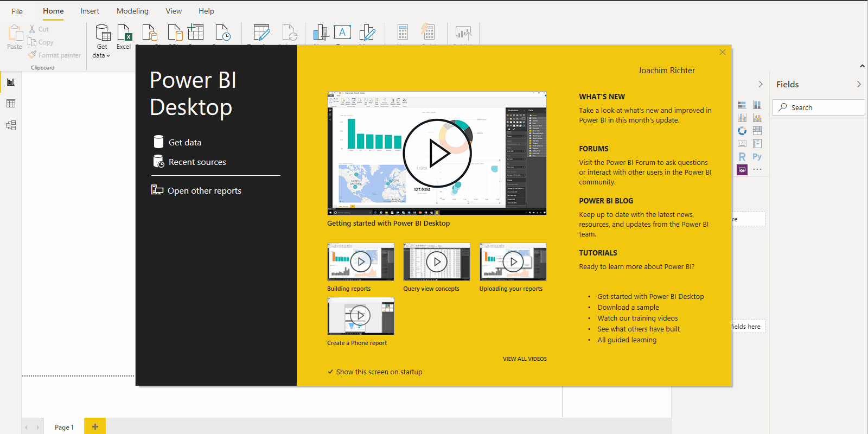Open the File menu
The width and height of the screenshot is (868, 434).
coord(17,11)
